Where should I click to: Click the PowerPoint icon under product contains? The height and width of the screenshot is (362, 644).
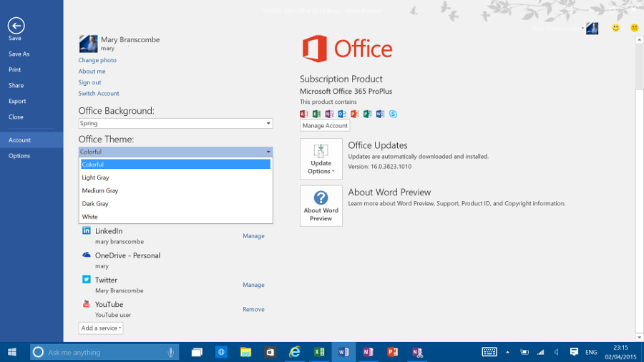click(355, 114)
